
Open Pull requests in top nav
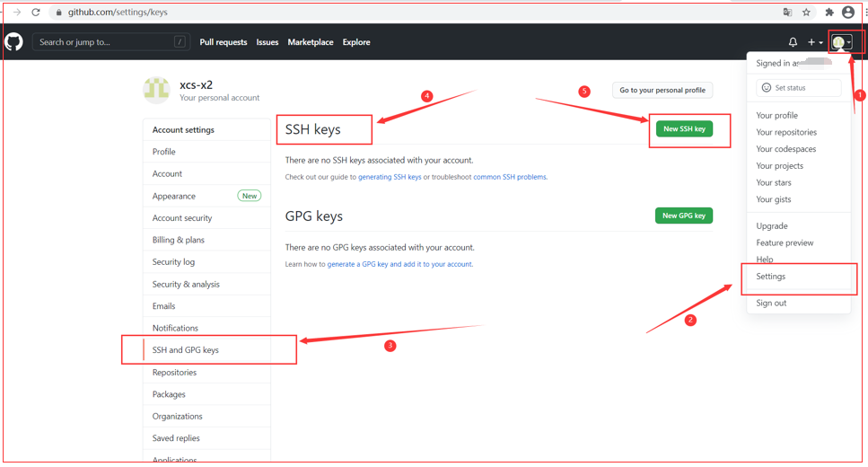tap(224, 42)
